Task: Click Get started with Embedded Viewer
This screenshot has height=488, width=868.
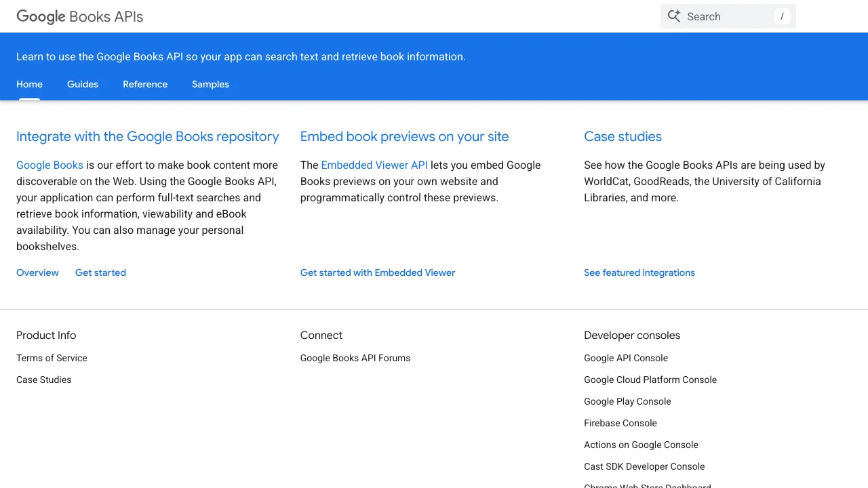Action: [378, 272]
